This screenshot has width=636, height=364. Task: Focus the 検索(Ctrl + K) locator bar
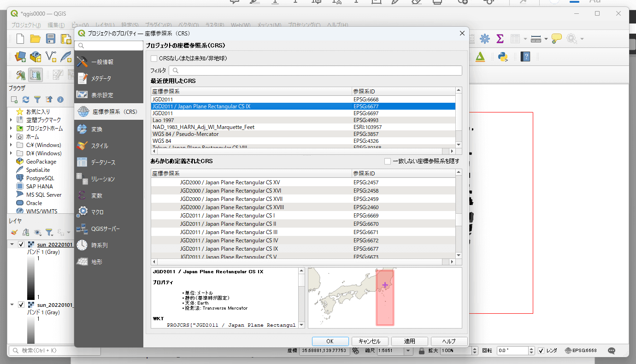[x=54, y=351]
